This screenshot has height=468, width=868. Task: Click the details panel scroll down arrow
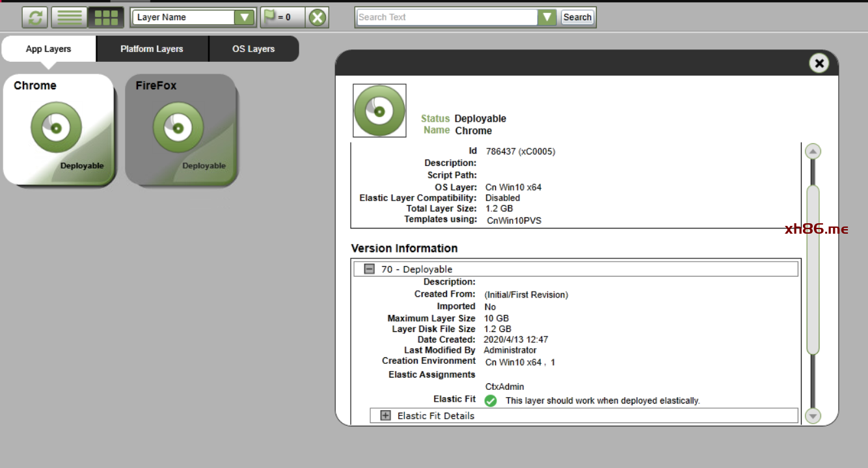tap(813, 415)
